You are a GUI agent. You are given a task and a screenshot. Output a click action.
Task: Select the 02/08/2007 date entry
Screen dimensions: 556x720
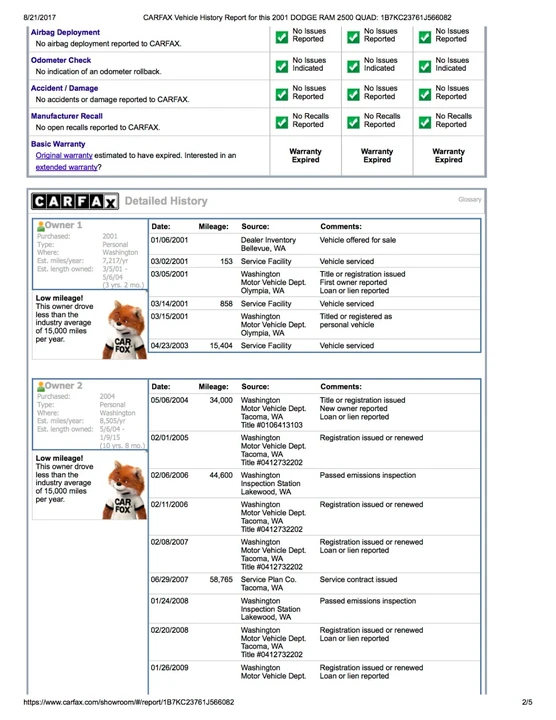[169, 542]
